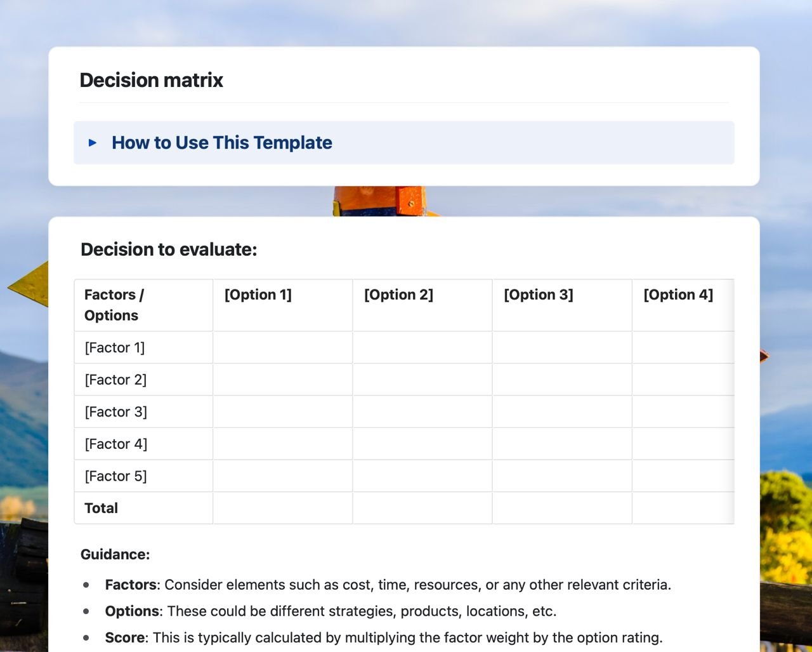Click the [Option 1] column header

click(x=258, y=295)
